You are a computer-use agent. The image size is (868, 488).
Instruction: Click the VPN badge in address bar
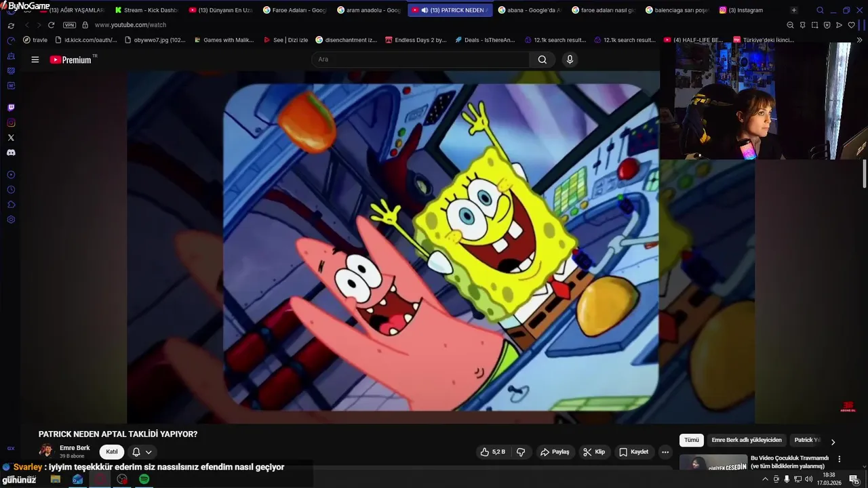(69, 25)
